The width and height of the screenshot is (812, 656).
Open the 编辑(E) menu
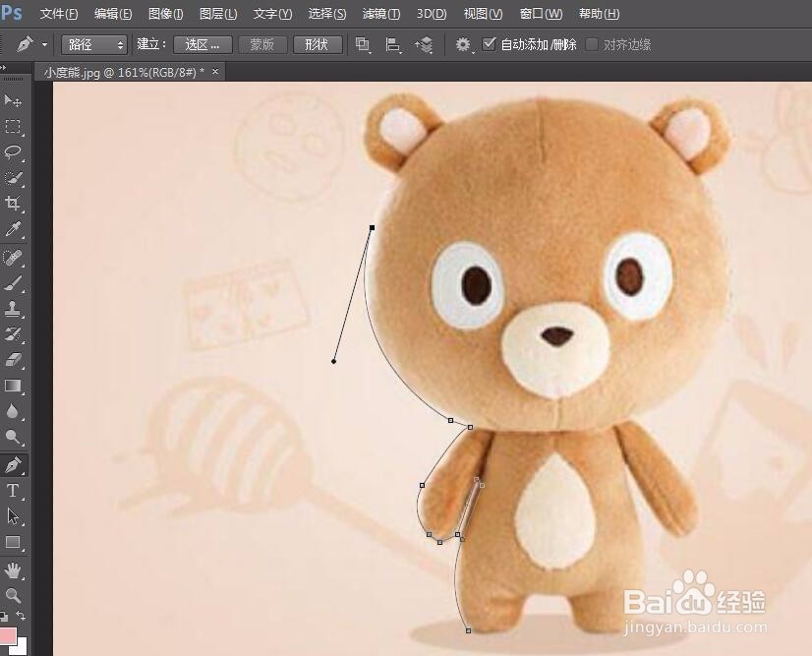[113, 14]
